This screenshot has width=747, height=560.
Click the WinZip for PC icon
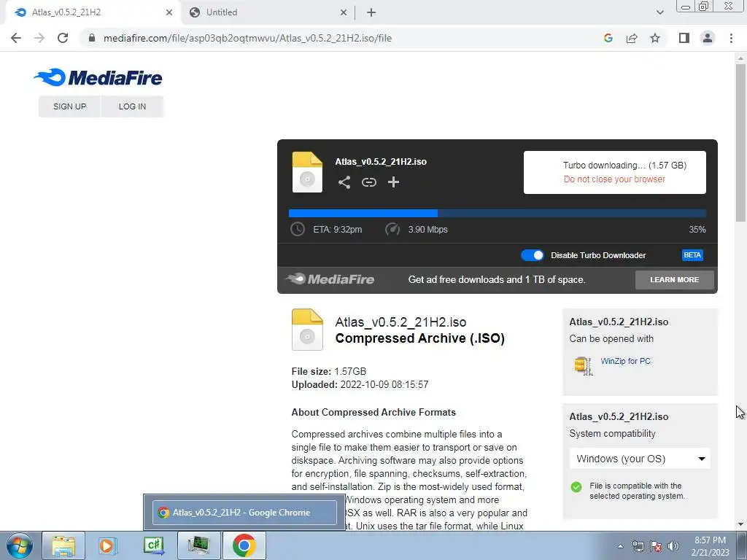pos(583,366)
